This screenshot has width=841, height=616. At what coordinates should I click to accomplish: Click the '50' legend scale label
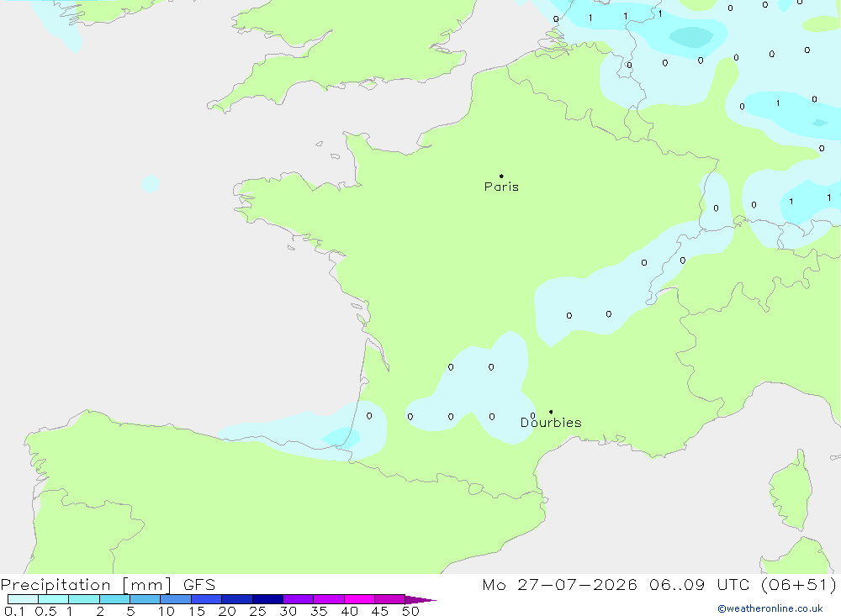click(410, 611)
